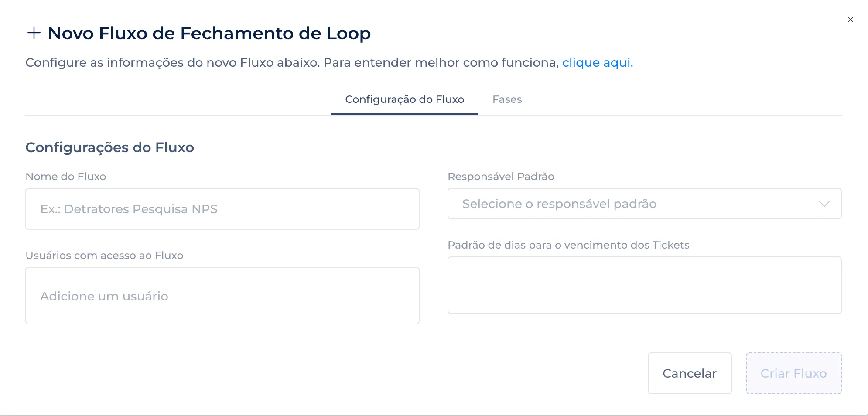Switch to the Fases tab
Screen dimensions: 868x416
click(x=507, y=99)
